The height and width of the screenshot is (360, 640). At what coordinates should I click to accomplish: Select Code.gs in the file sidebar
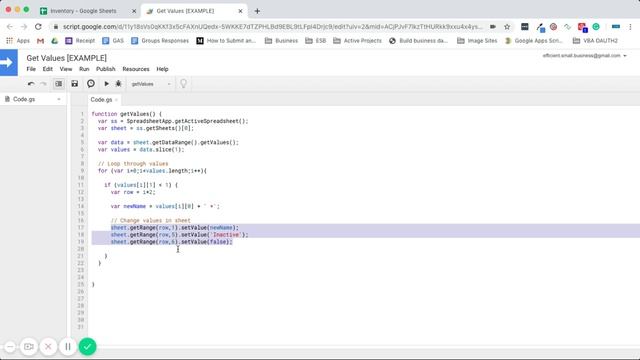24,99
